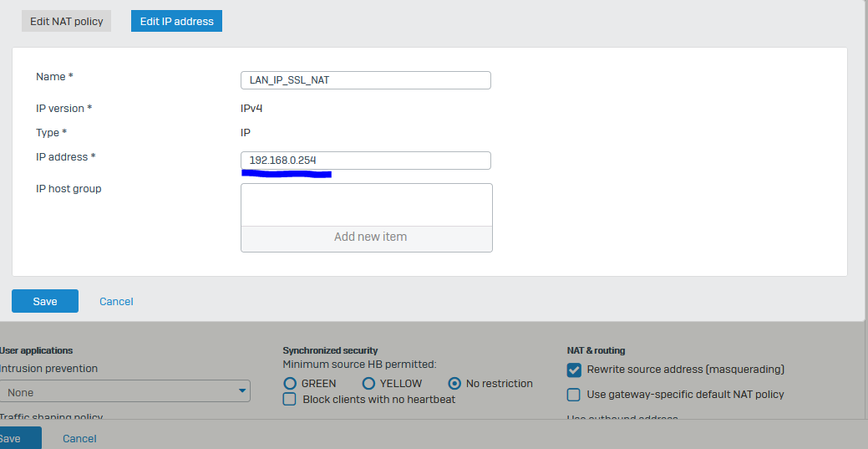Focus the IP address field 192.168.0.254

click(365, 161)
